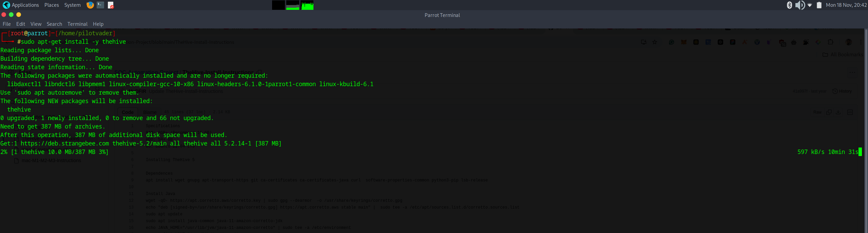
Task: Click the deb.strangebee.com URL in Get:1 line
Action: [65, 143]
